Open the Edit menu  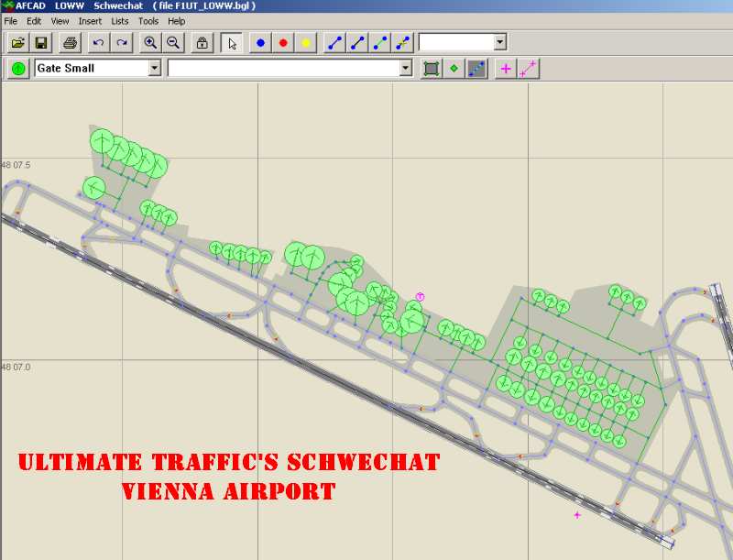(34, 21)
